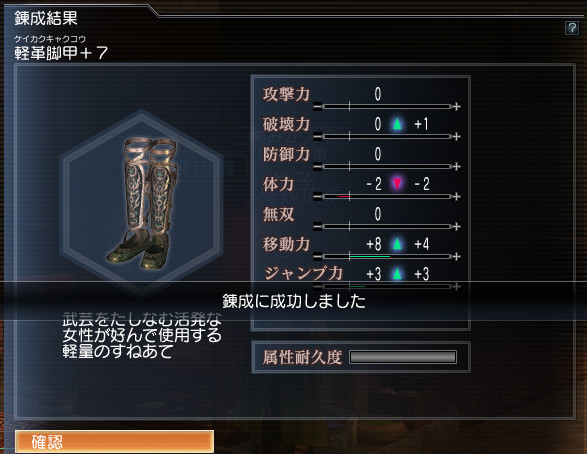Click the 属性耐久度 durability gauge
Image resolution: width=587 pixels, height=454 pixels.
[x=403, y=357]
